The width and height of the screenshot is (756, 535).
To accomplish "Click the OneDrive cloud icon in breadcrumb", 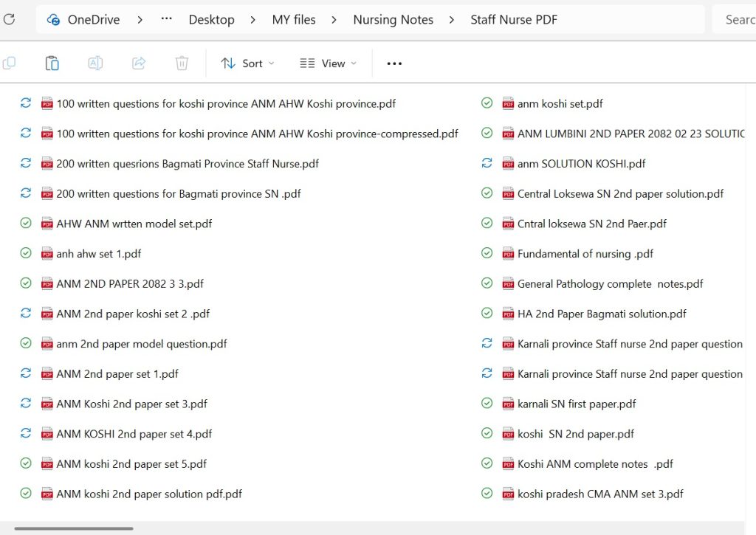I will coord(54,20).
